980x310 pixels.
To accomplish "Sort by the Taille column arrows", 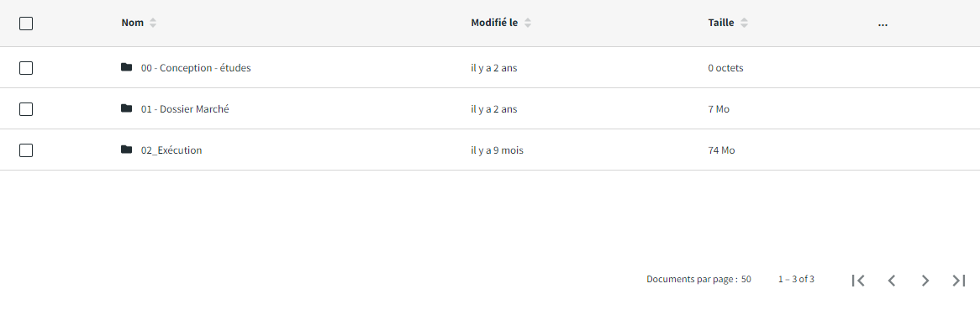I will coord(744,24).
